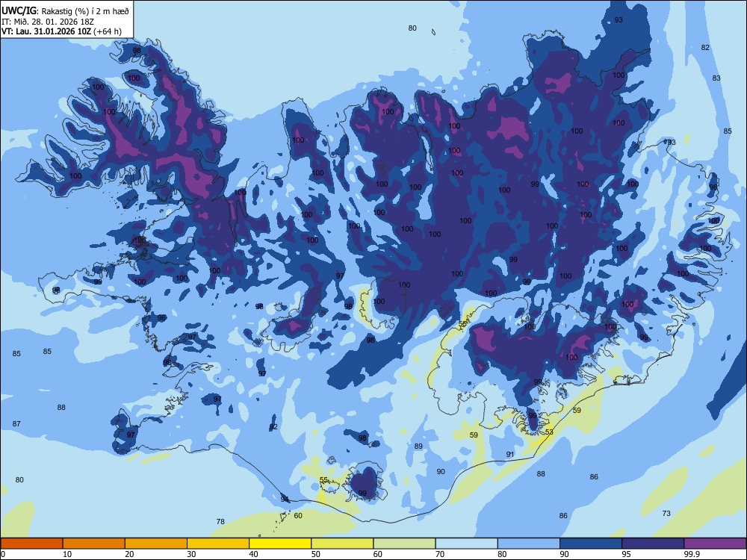Click the purple legend swatch above 99.9
Image resolution: width=747 pixels, height=560 pixels.
click(x=715, y=544)
